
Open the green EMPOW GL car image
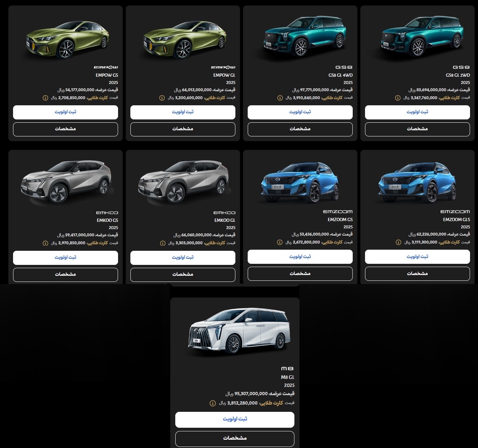(x=185, y=40)
